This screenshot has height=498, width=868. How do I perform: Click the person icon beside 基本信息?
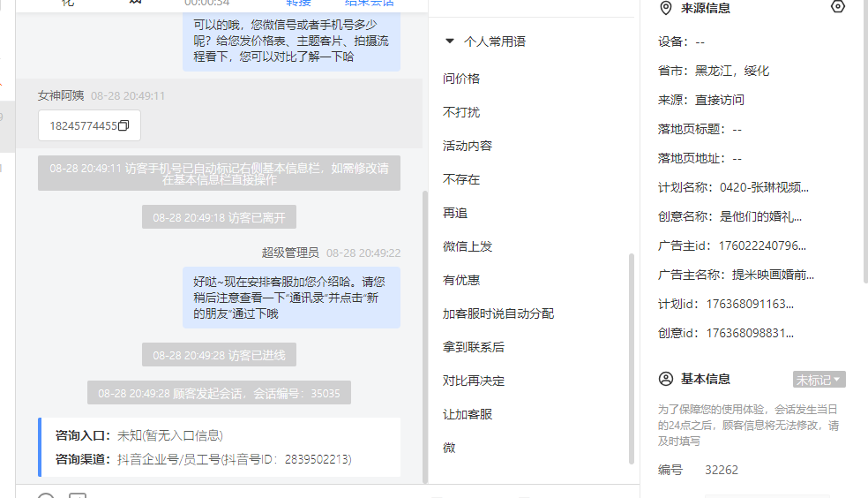point(666,379)
